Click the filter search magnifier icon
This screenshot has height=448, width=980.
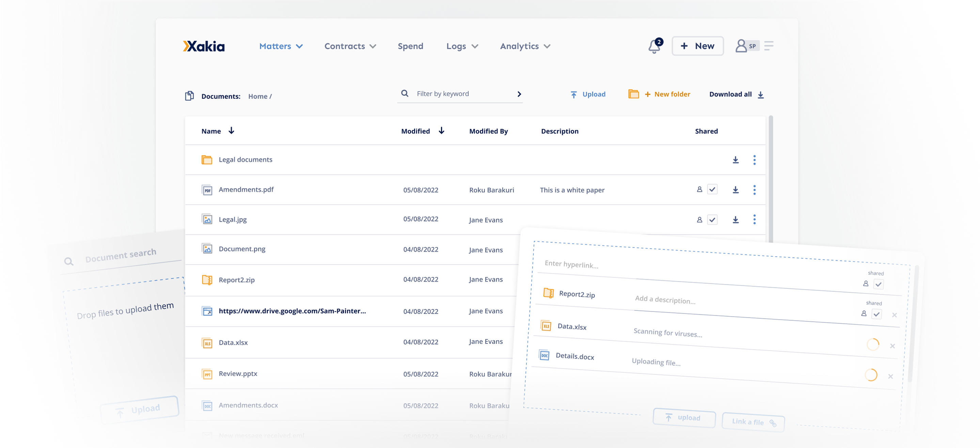pyautogui.click(x=405, y=93)
